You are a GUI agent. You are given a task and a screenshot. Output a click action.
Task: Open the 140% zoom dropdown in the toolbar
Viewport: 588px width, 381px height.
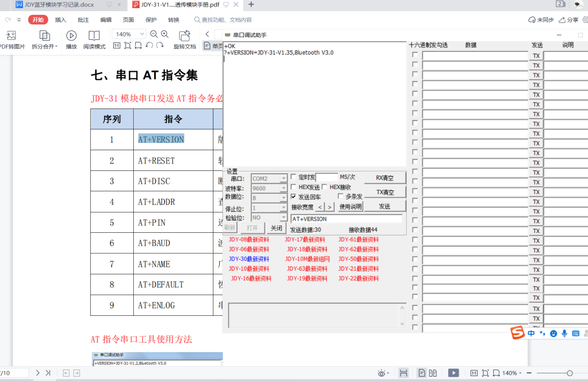(x=142, y=34)
